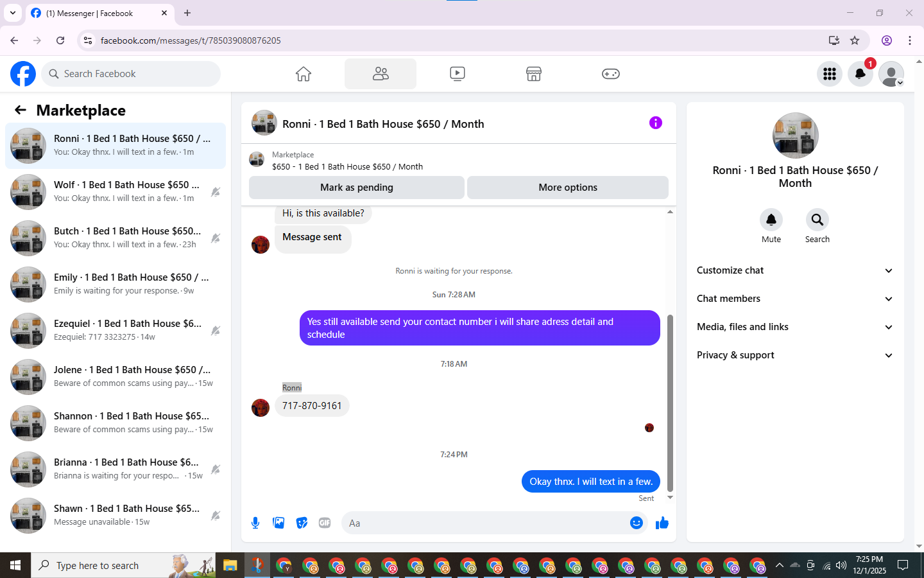Expand Chat members section
The height and width of the screenshot is (578, 924).
pyautogui.click(x=795, y=299)
